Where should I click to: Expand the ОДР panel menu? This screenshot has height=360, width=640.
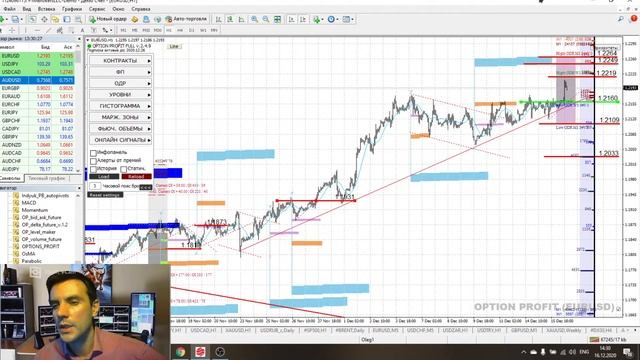120,83
